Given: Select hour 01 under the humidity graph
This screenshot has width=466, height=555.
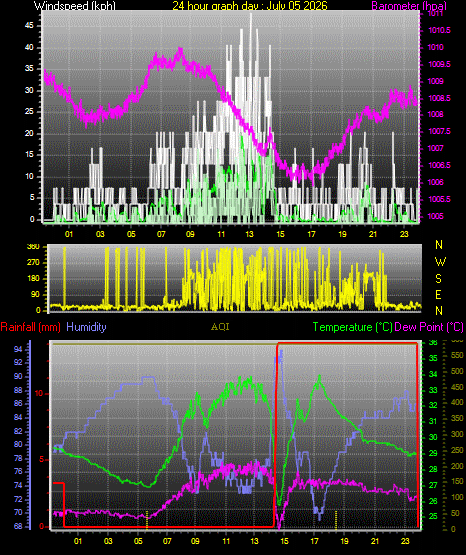Looking at the screenshot, I should point(78,541).
